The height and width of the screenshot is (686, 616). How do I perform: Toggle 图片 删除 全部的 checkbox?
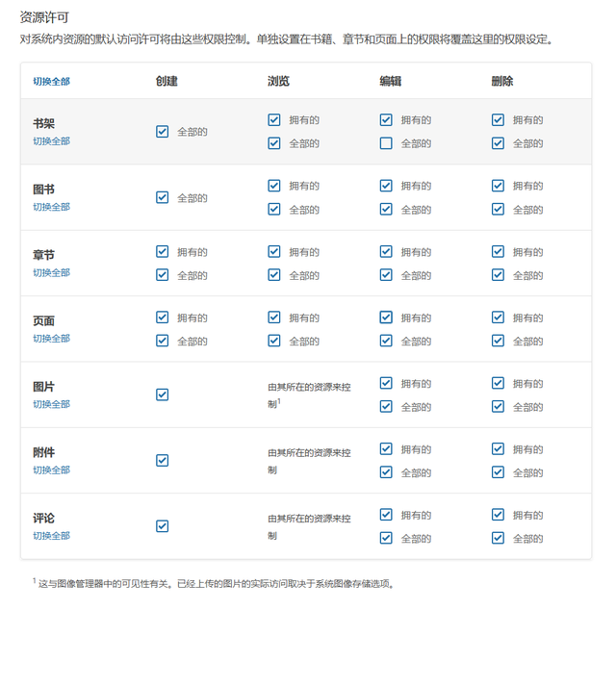[x=498, y=407]
